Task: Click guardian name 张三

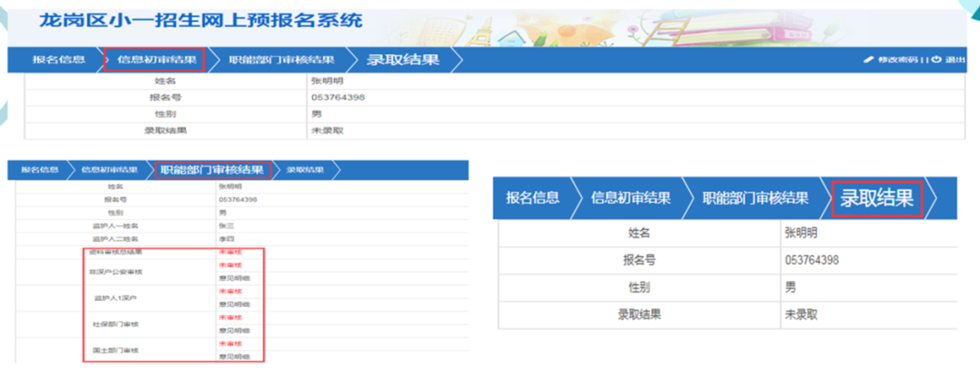Action: (x=226, y=225)
